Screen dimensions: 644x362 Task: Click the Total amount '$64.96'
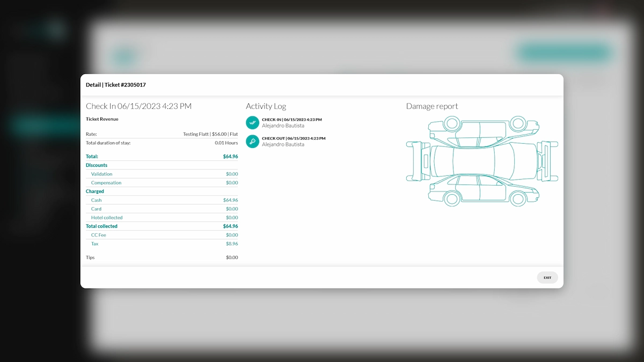[x=231, y=157]
